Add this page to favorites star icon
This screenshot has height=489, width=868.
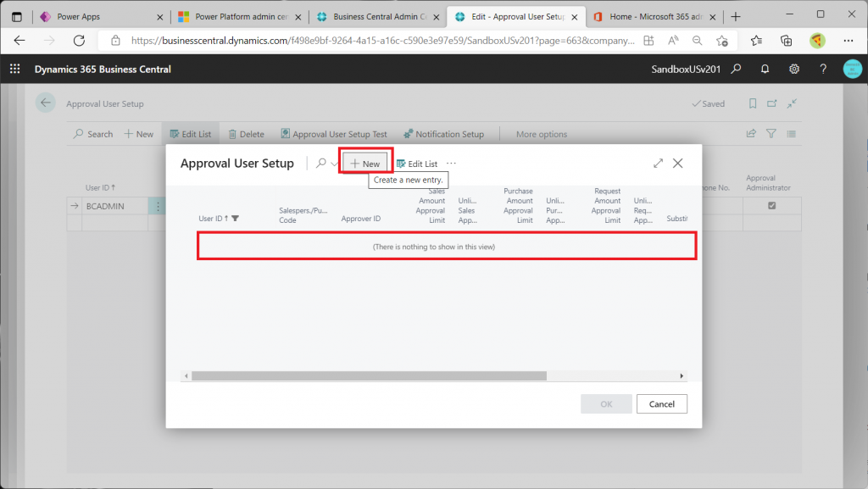(x=722, y=41)
